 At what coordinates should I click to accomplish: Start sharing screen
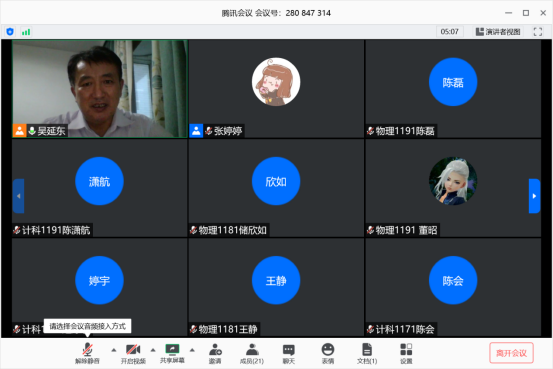(172, 353)
